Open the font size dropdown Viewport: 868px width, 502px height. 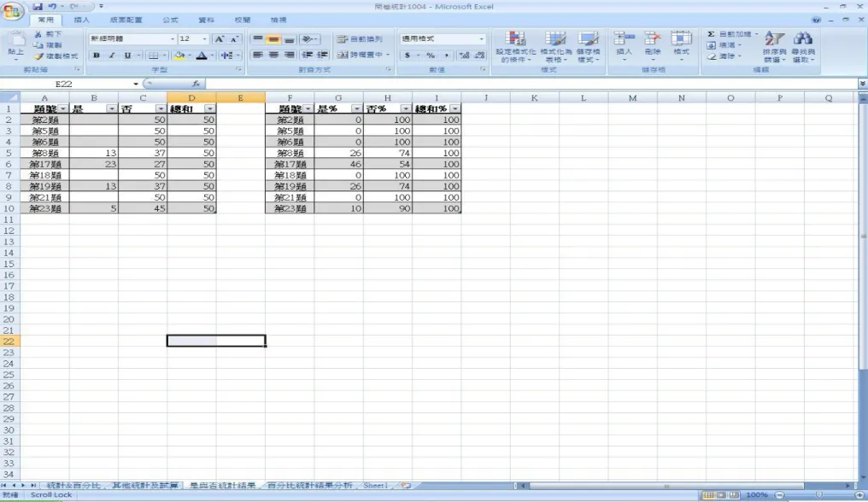pos(204,38)
